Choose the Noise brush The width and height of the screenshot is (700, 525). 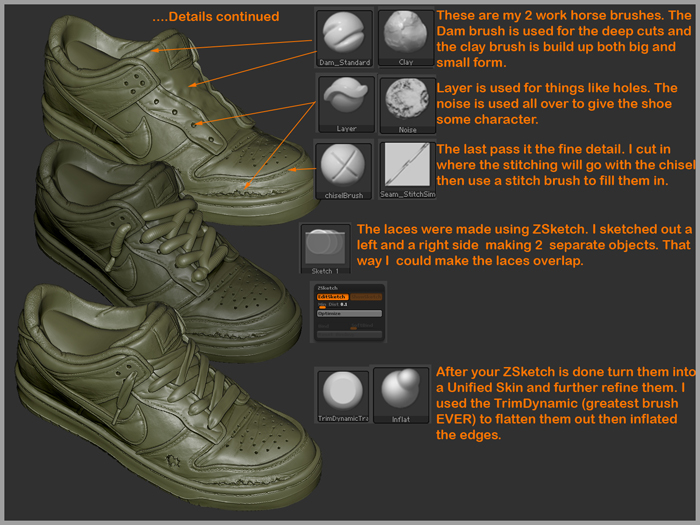[x=407, y=105]
